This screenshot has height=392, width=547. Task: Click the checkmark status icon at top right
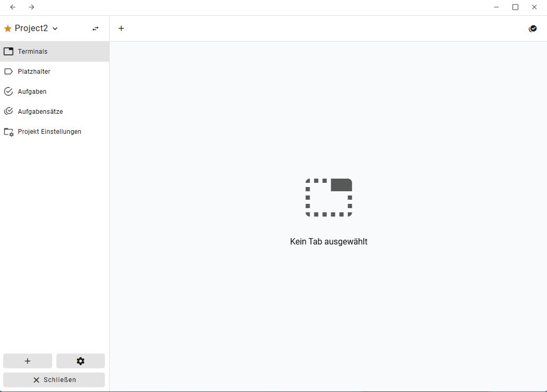(x=533, y=28)
